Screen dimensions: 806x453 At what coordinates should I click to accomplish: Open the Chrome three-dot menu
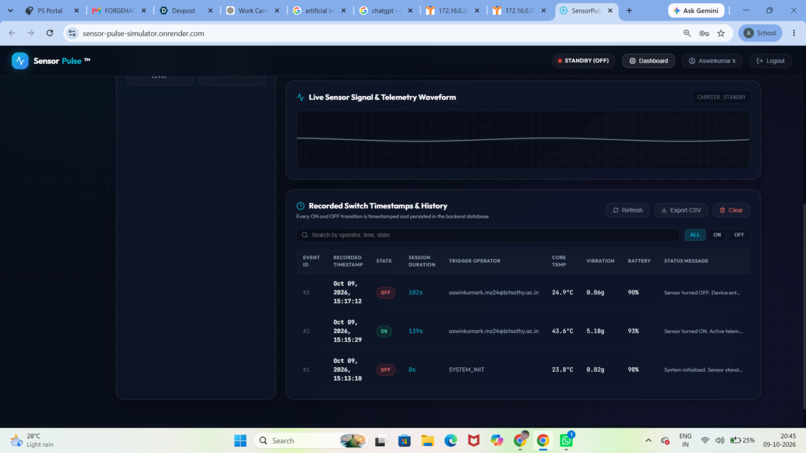[794, 33]
